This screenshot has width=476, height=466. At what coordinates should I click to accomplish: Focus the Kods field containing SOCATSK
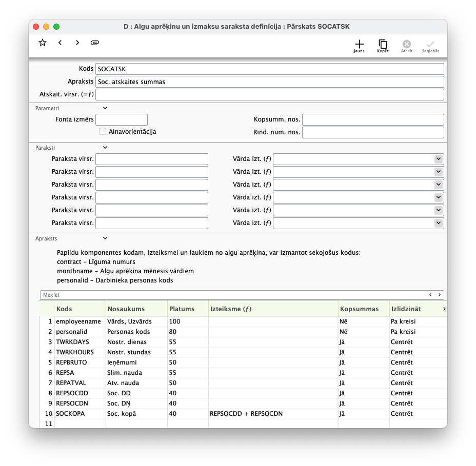(270, 69)
